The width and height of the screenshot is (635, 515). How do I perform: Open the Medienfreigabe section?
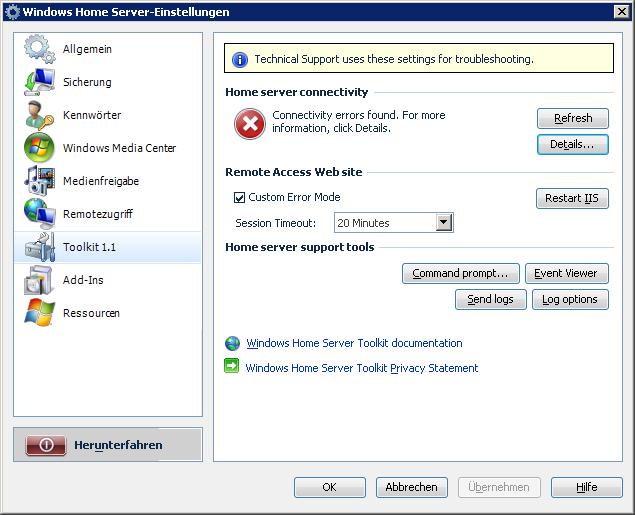108,181
